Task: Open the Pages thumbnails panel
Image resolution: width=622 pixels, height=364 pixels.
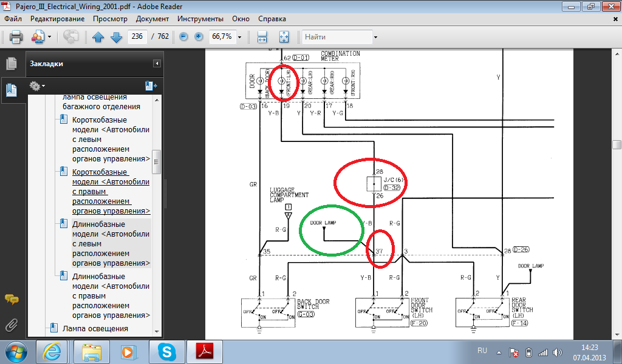Action: (11, 64)
